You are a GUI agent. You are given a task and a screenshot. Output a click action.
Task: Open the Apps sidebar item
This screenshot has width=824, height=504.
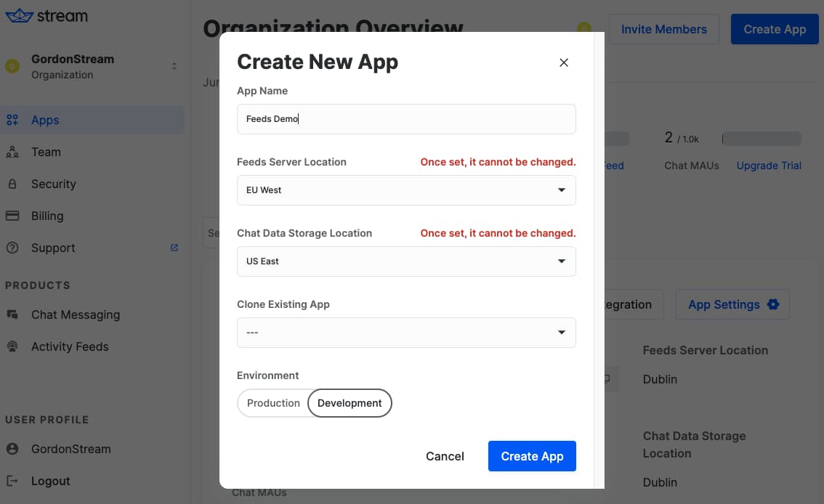[x=92, y=121]
